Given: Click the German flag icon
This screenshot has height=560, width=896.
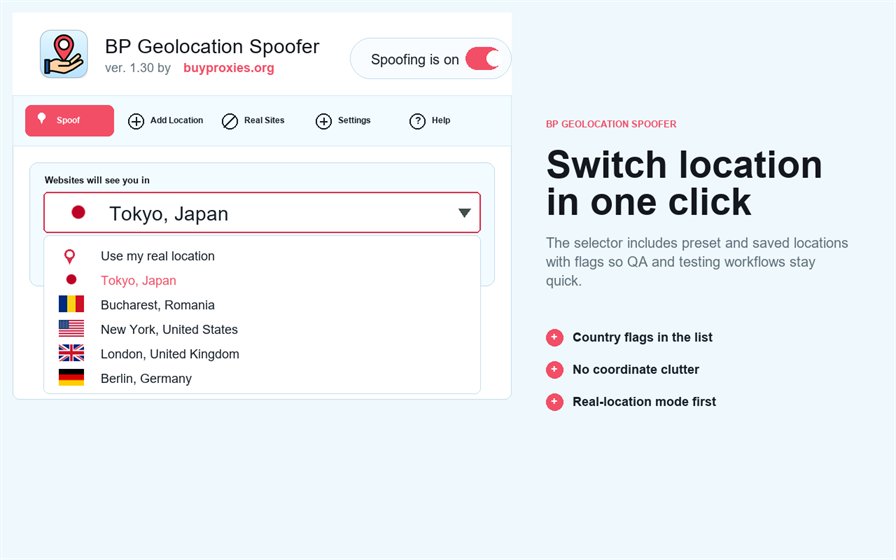Looking at the screenshot, I should (71, 377).
